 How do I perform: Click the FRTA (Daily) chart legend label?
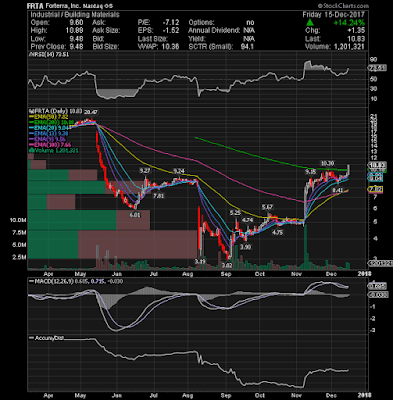click(x=56, y=111)
